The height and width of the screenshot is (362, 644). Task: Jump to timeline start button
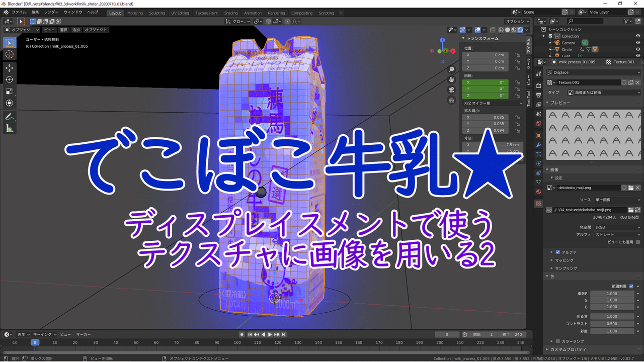click(x=250, y=334)
